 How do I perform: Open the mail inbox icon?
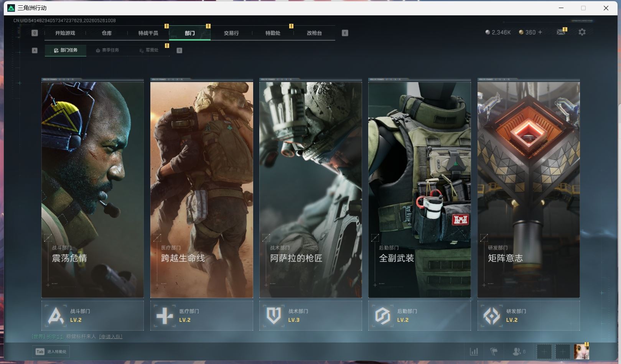561,32
